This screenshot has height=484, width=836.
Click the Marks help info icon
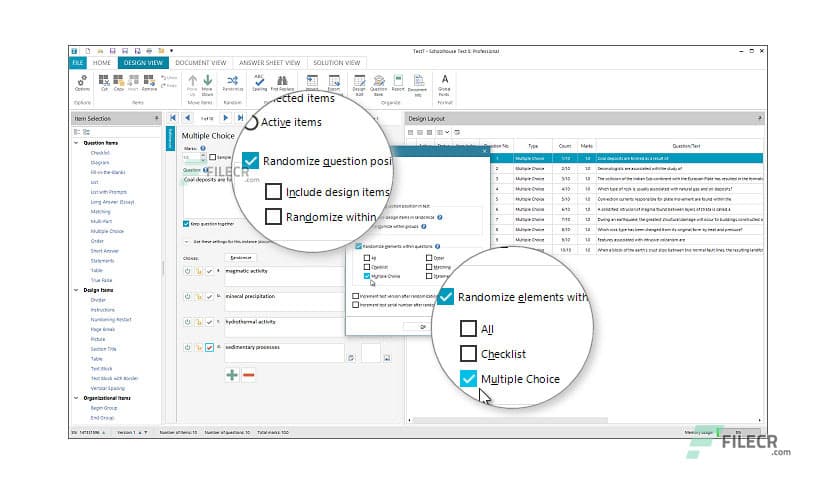point(203,148)
